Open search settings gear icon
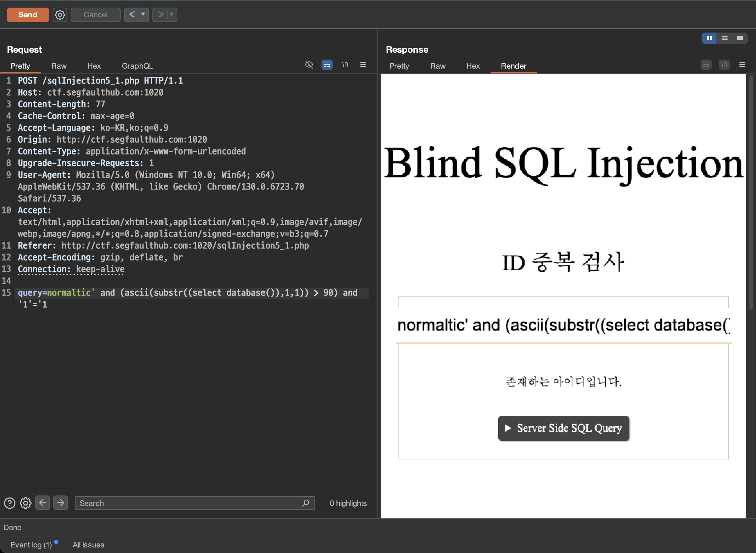The height and width of the screenshot is (553, 756). (x=25, y=503)
